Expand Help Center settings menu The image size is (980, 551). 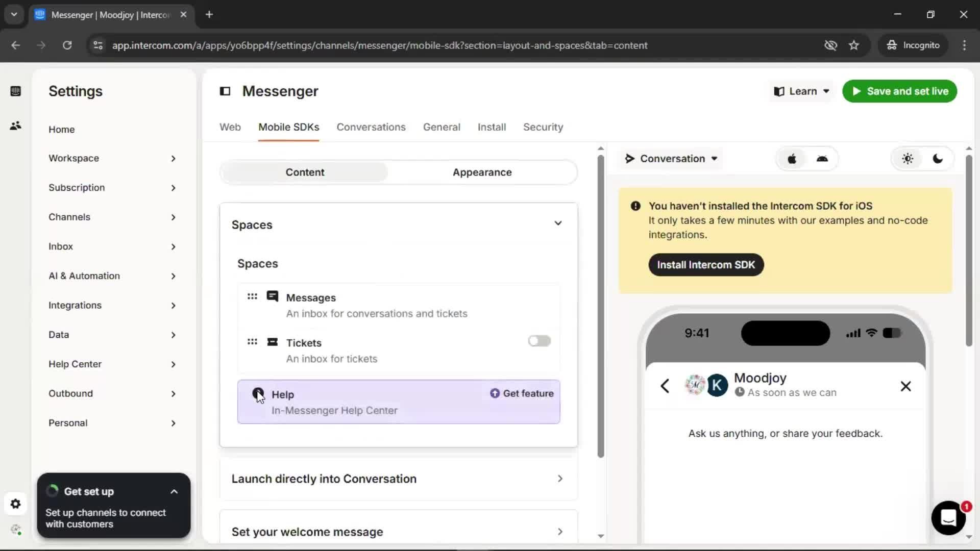tap(112, 364)
